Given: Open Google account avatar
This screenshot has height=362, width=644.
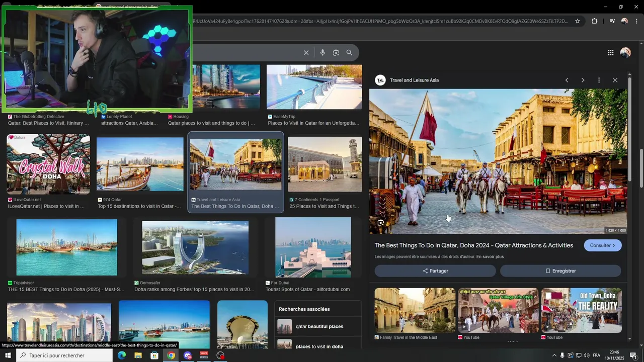Looking at the screenshot, I should [625, 53].
